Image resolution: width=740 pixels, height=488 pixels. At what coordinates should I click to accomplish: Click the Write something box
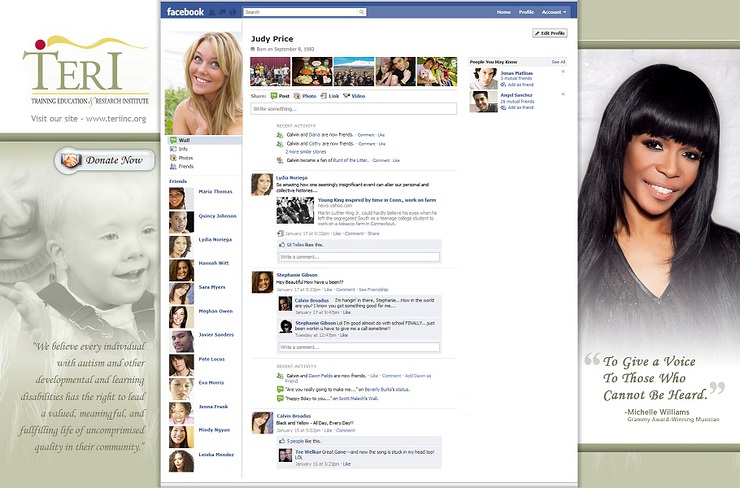pyautogui.click(x=353, y=109)
